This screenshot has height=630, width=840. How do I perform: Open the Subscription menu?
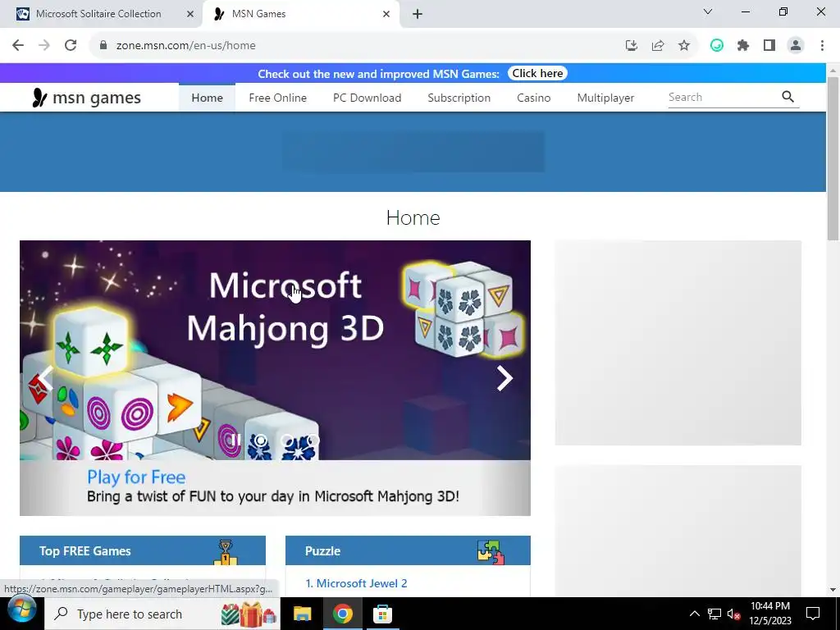click(459, 98)
